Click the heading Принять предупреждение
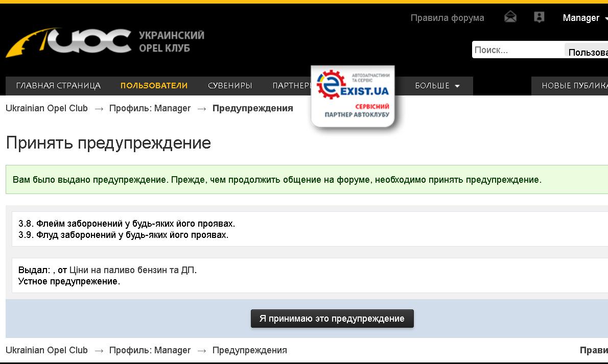 pos(108,142)
